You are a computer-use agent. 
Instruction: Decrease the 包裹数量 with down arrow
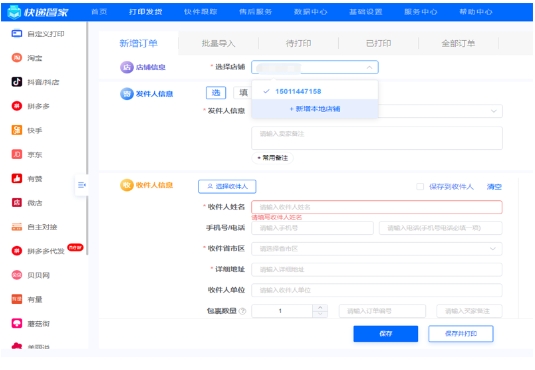point(320,314)
